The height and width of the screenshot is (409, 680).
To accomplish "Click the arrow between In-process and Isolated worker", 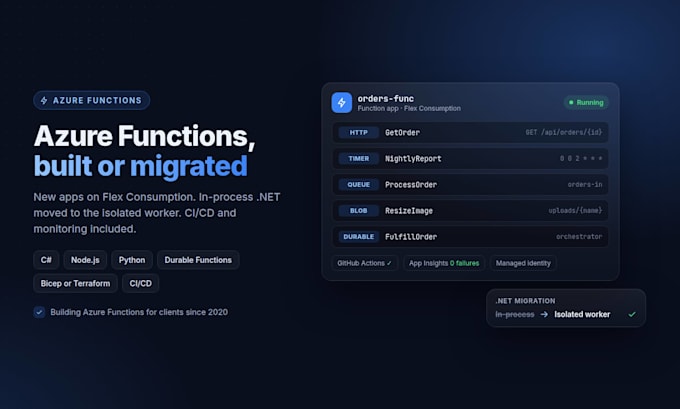I will click(544, 314).
